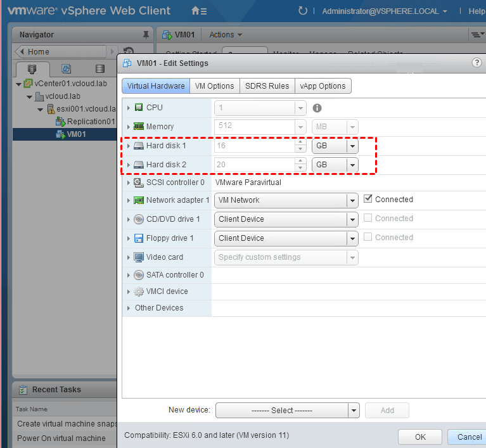Cancel the Edit Settings dialog
Viewport: 486px width, 448px height.
[x=469, y=437]
